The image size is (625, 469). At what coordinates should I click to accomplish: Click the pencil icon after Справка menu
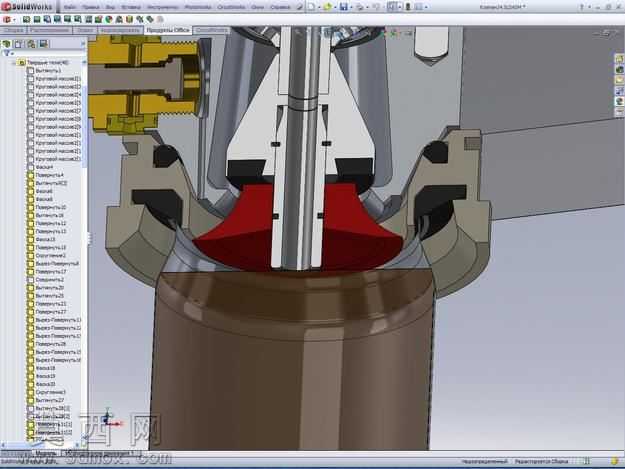pyautogui.click(x=300, y=6)
